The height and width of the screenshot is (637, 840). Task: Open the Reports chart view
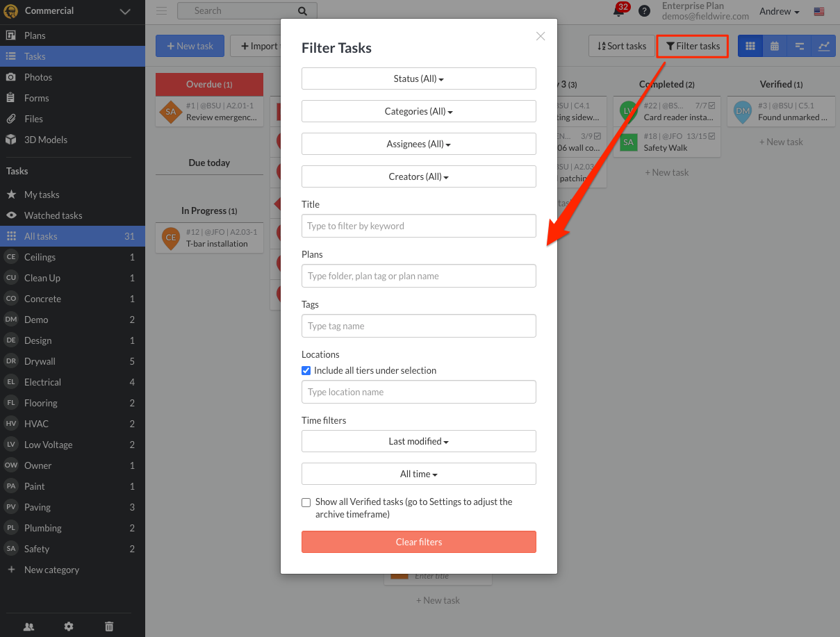(824, 45)
